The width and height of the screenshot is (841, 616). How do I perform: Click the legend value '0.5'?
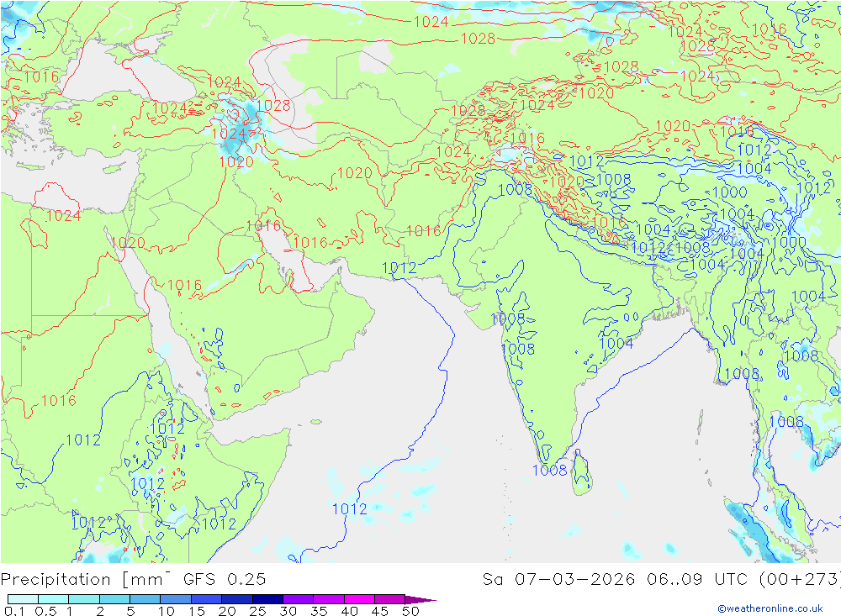[x=45, y=611]
